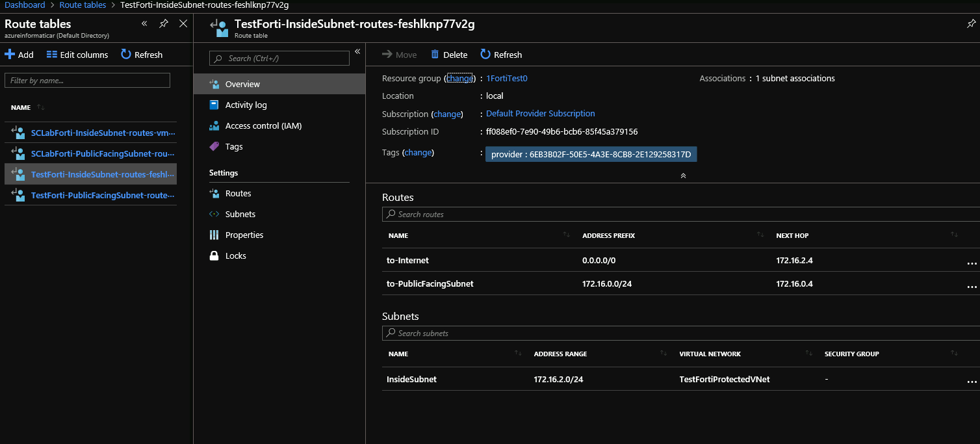Screen dimensions: 980x444
Task: Click 0.0.0.0/0 address prefix cell
Action: pos(599,260)
